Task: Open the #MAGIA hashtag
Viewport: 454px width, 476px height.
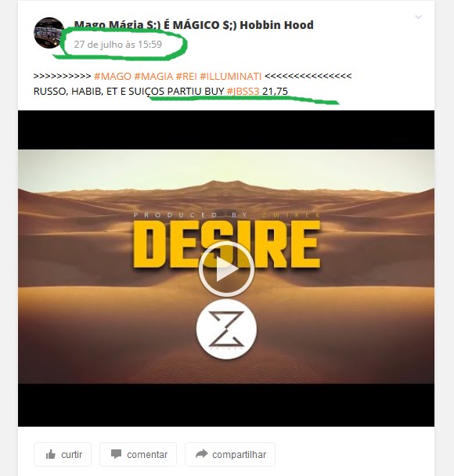Action: [153, 76]
